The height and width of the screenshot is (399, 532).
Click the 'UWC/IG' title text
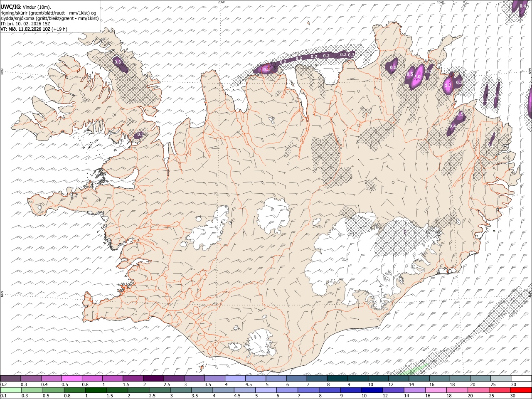[10, 7]
